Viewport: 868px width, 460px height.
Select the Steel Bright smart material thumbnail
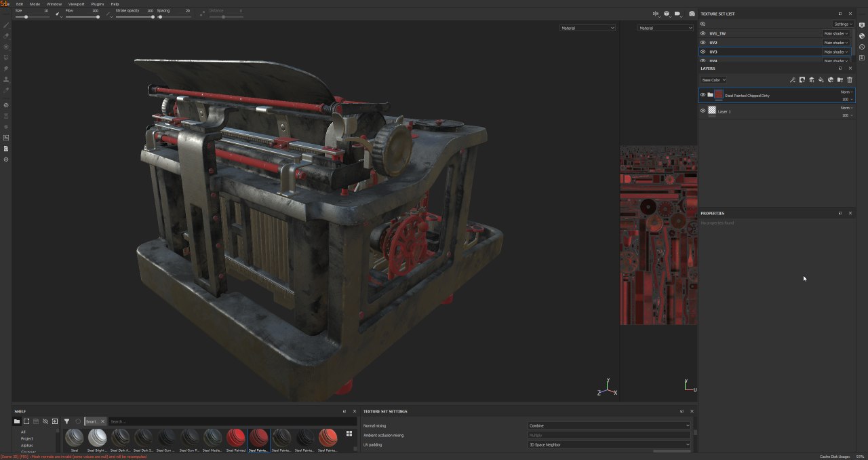coord(97,440)
